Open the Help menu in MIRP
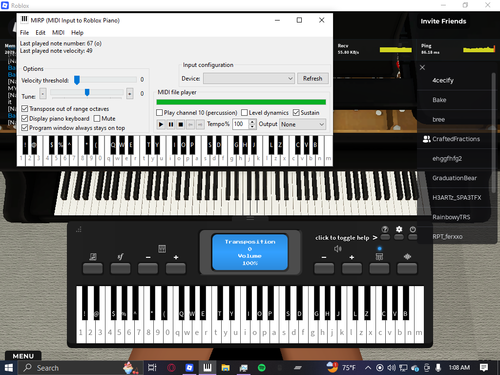Viewport: 500px width, 375px height. click(x=77, y=33)
